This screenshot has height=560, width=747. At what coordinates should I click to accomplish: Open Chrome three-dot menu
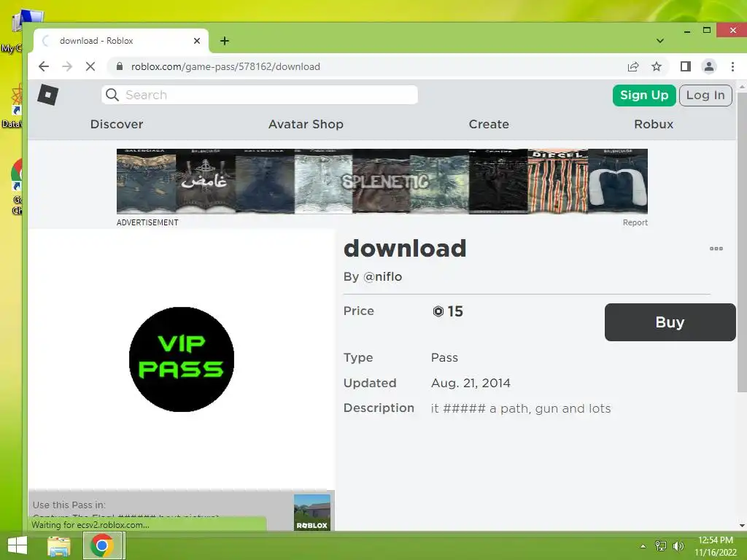(x=732, y=66)
